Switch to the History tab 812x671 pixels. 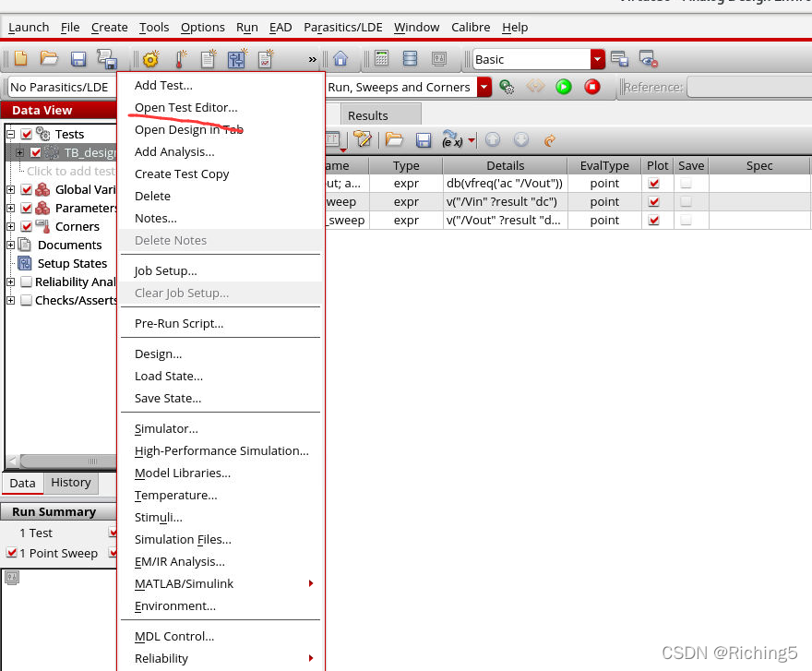(x=71, y=483)
